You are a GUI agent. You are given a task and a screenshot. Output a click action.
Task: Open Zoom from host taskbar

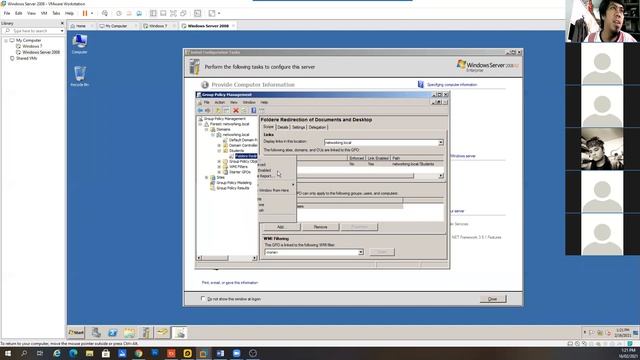point(236,353)
